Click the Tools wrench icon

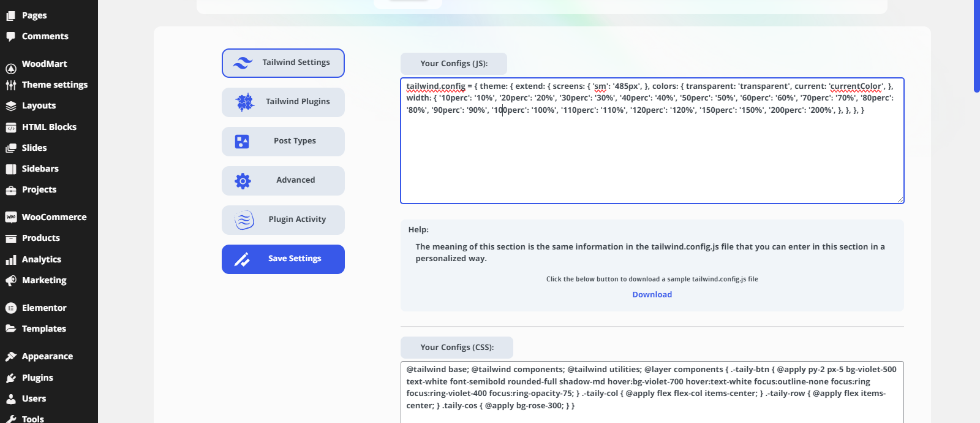(10, 419)
